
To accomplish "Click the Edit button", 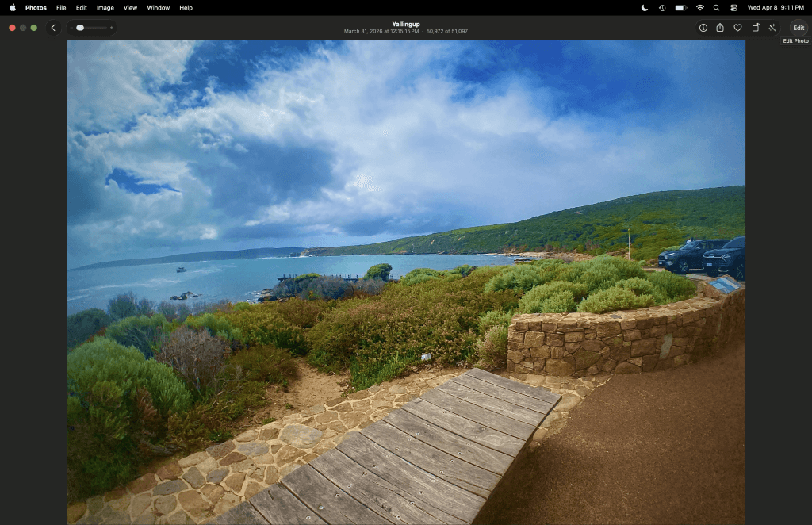I will tap(799, 28).
